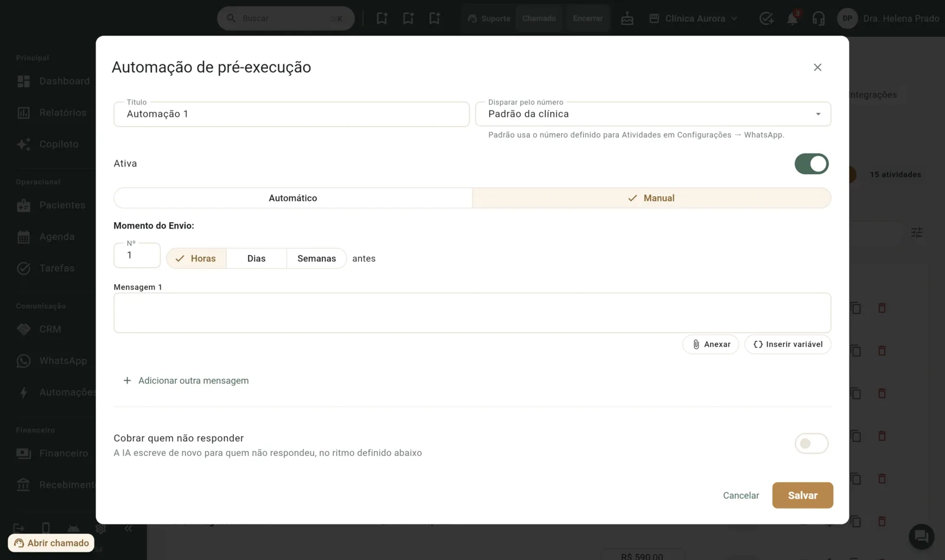Click the paperclip Anexar button
Viewport: 945px width, 560px height.
711,344
